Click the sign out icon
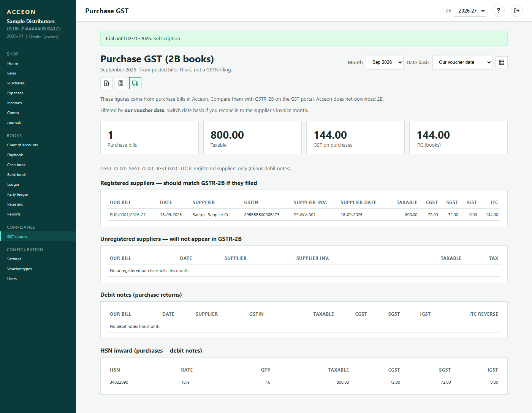Viewport: 532px width, 413px height. (517, 11)
